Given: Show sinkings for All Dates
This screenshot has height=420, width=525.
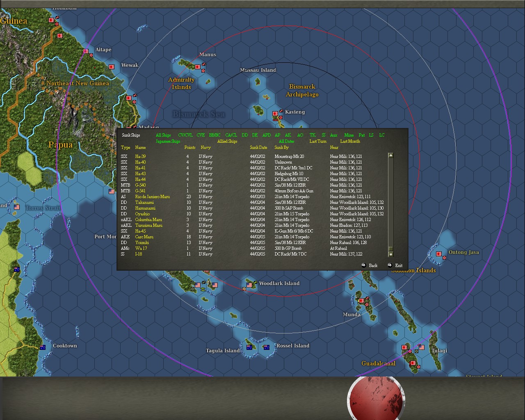Looking at the screenshot, I should click(x=286, y=141).
